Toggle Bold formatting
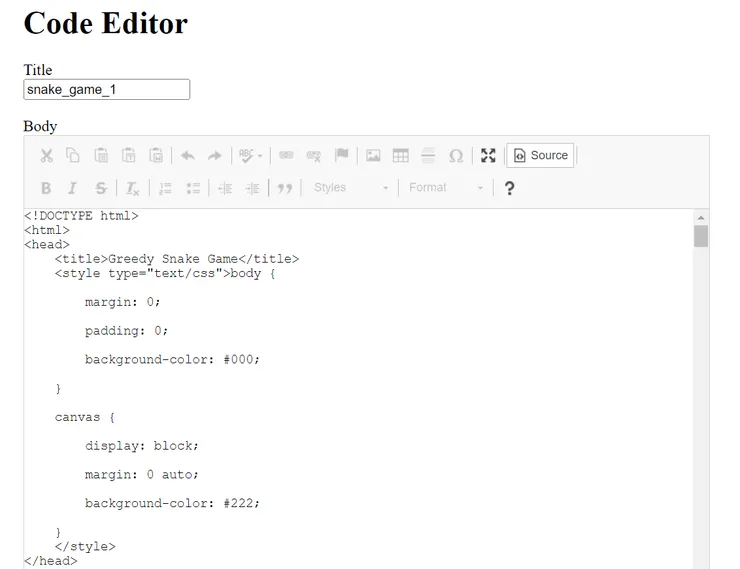The height and width of the screenshot is (569, 740). point(46,188)
